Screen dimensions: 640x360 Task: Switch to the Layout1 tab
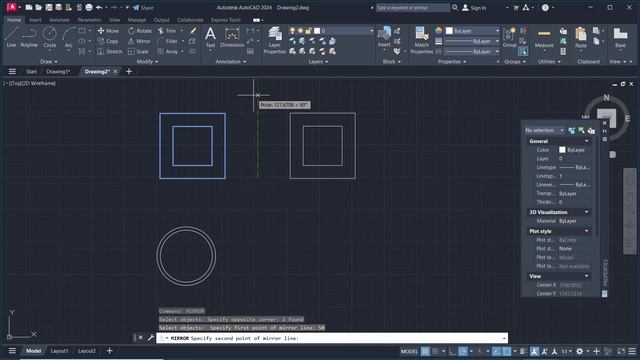point(60,351)
